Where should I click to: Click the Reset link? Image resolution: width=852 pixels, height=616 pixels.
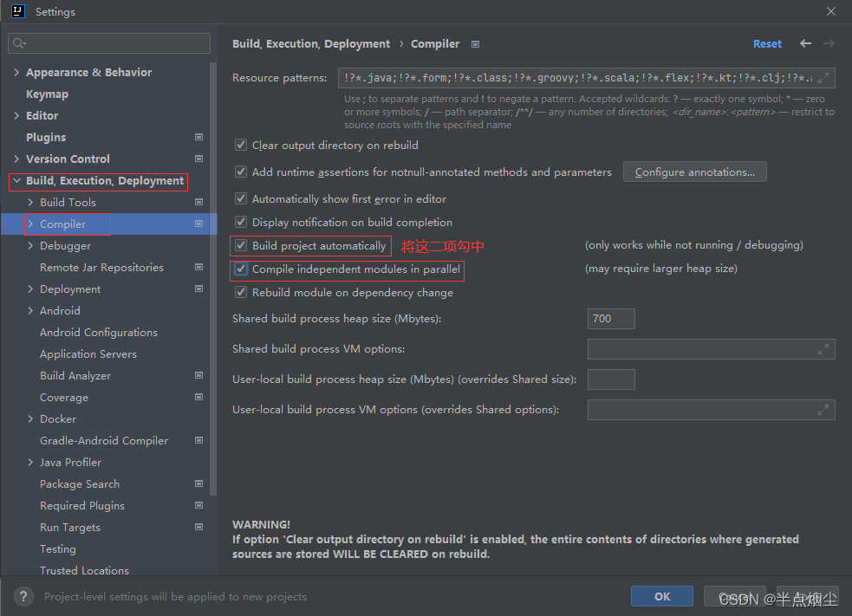tap(767, 44)
